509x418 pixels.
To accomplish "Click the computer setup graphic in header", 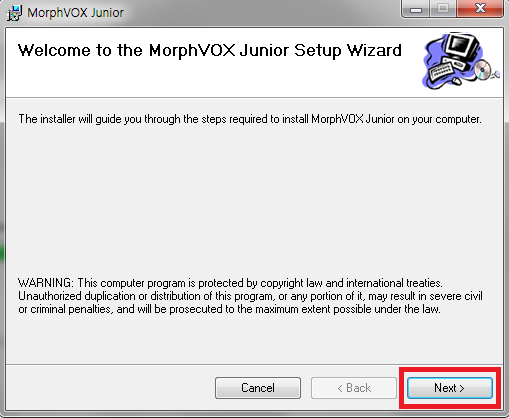I will (461, 61).
